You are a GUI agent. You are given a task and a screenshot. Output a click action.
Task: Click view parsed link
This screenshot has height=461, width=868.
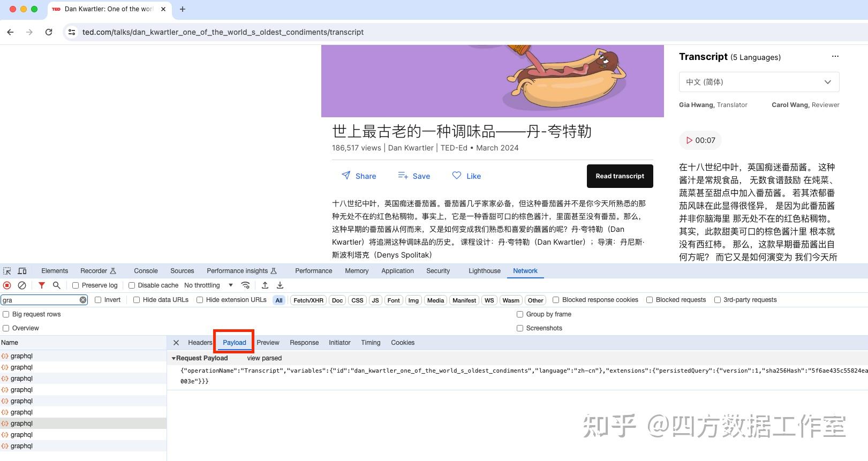[x=264, y=358]
